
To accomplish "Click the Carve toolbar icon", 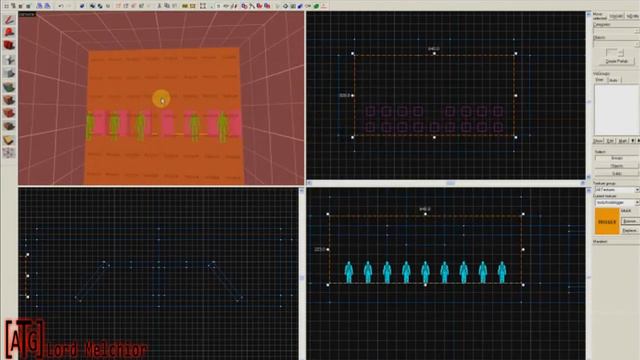I will coord(82,6).
